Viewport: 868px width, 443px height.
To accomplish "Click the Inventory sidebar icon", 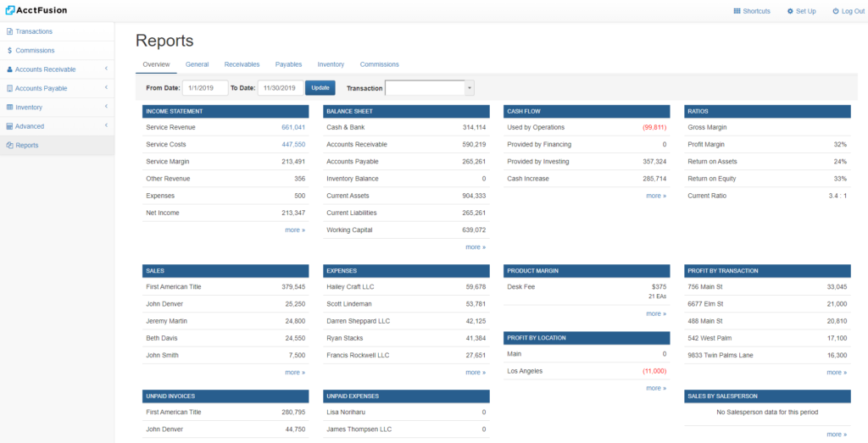I will 9,108.
